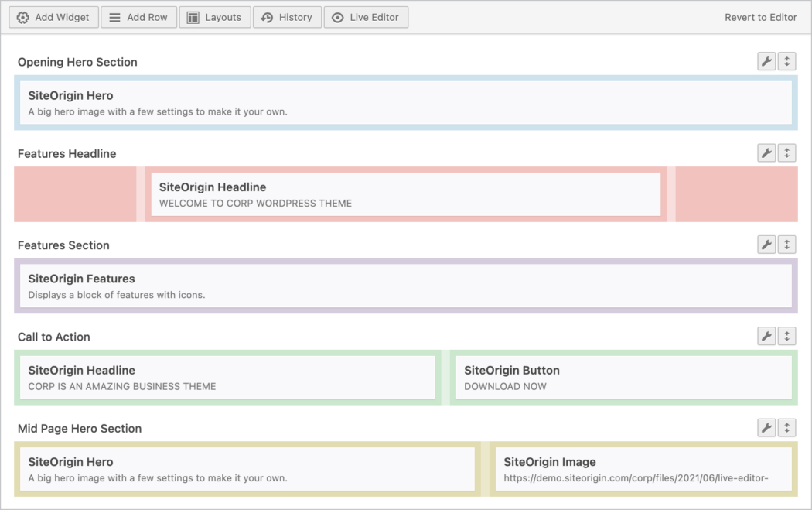
Task: Open wrench settings for Call to Action row
Action: pos(766,335)
